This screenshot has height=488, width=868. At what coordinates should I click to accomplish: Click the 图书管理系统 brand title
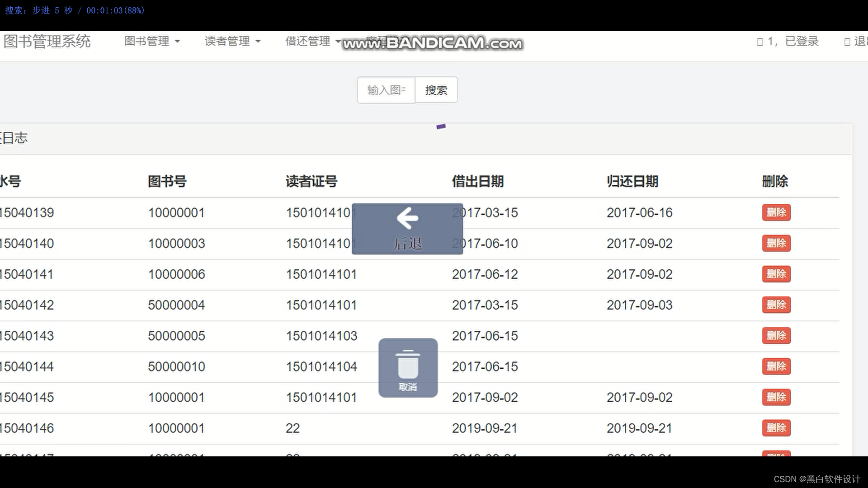click(x=47, y=41)
